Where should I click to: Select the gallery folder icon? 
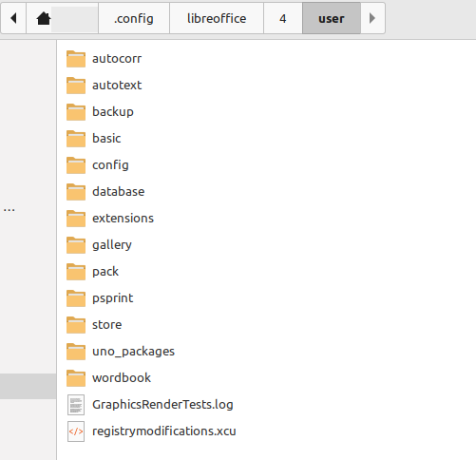tap(76, 245)
